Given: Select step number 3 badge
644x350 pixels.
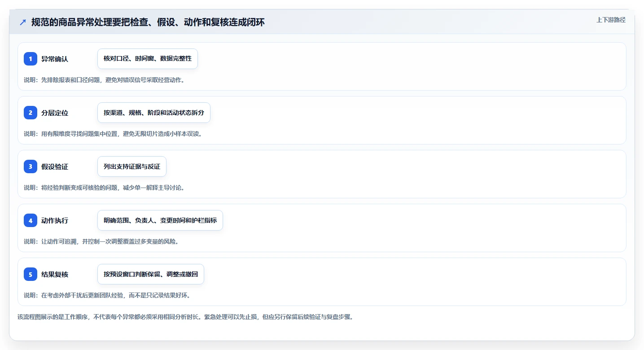Looking at the screenshot, I should [31, 166].
